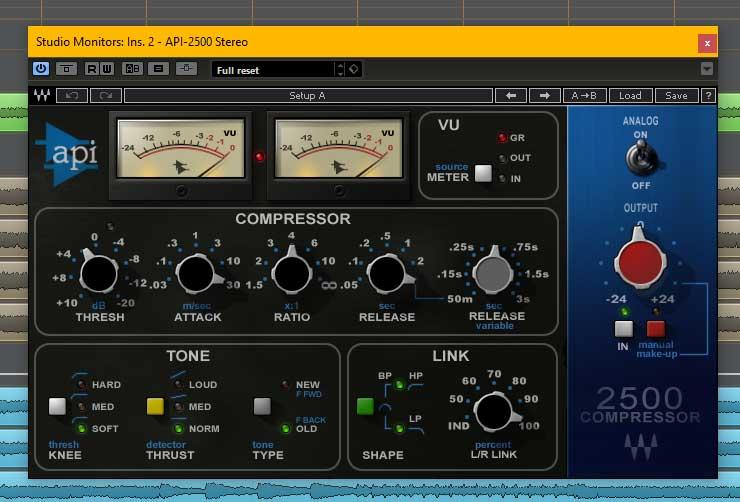This screenshot has width=740, height=502.
Task: Click the green link SHAPE button
Action: [x=365, y=406]
